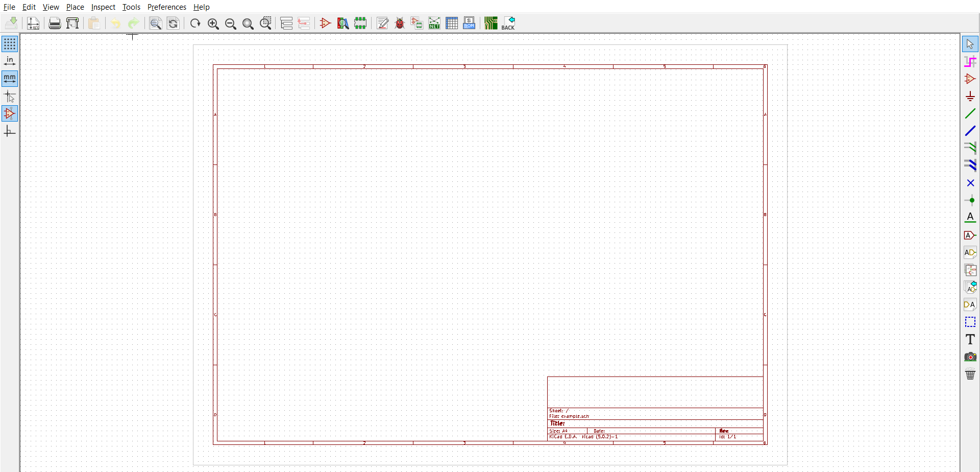980x472 pixels.
Task: Select bus to bus entry tool
Action: pyautogui.click(x=970, y=166)
